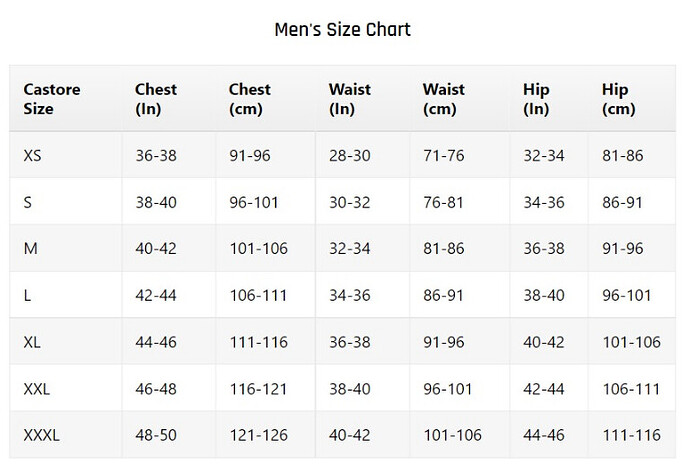Select the XL size row label
Viewport: 690px width, 464px height.
pyautogui.click(x=32, y=342)
